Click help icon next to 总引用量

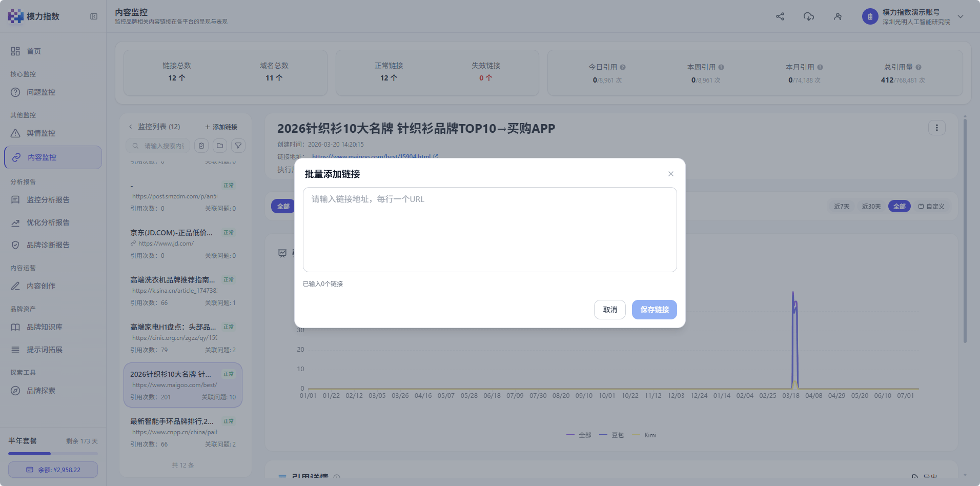[918, 67]
